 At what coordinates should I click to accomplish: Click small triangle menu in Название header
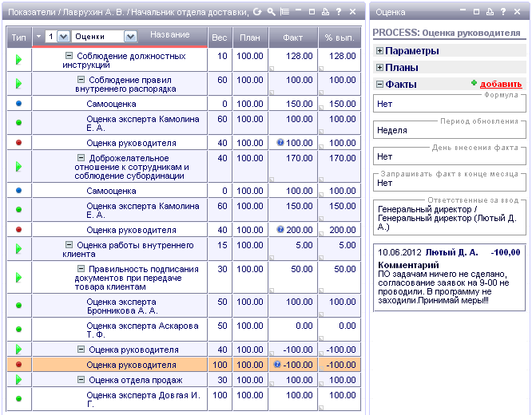tap(38, 36)
